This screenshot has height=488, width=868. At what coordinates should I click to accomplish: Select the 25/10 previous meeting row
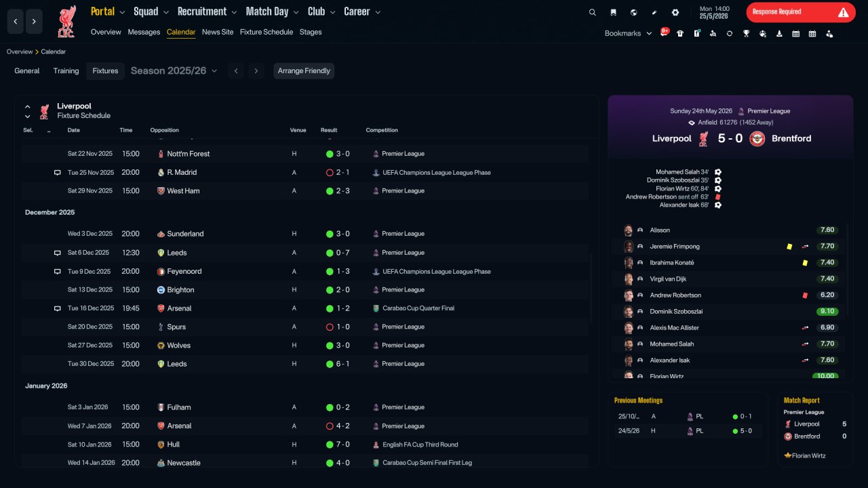(688, 417)
